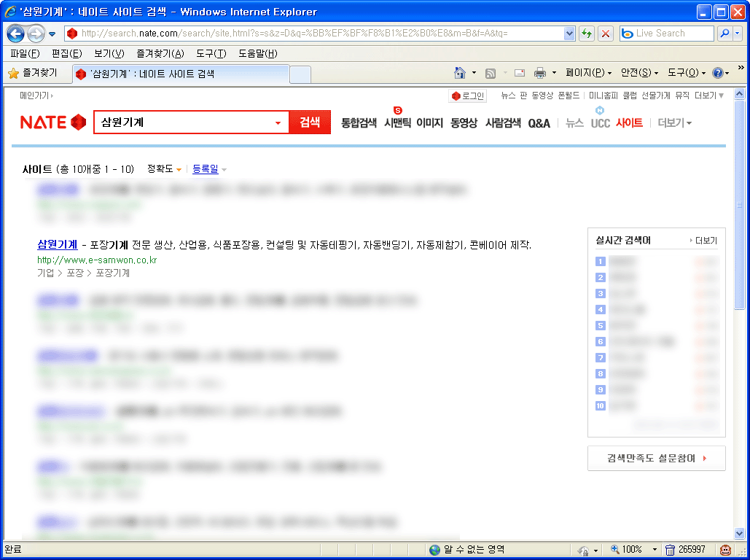Open the search provider dropdown arrow
This screenshot has height=560, width=750.
click(737, 34)
